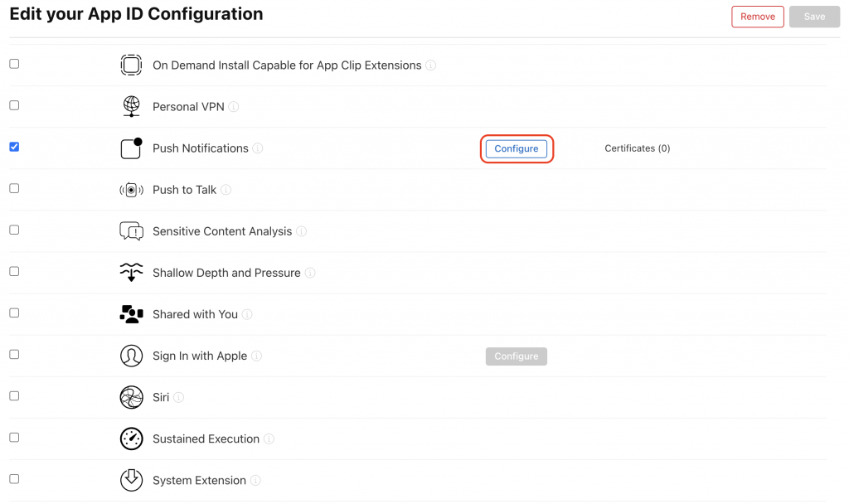
Task: Click Configure for Push Notifications
Action: (517, 148)
